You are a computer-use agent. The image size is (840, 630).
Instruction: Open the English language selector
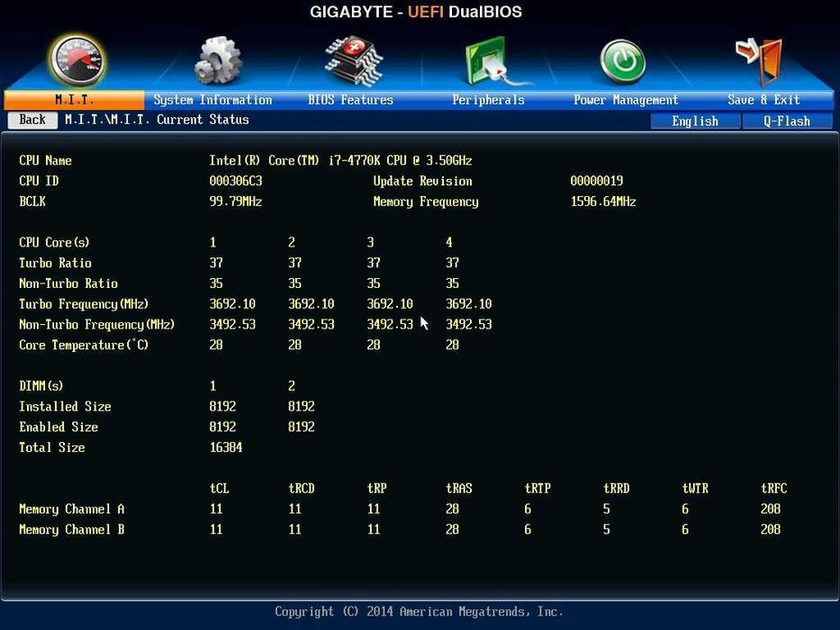pyautogui.click(x=695, y=121)
